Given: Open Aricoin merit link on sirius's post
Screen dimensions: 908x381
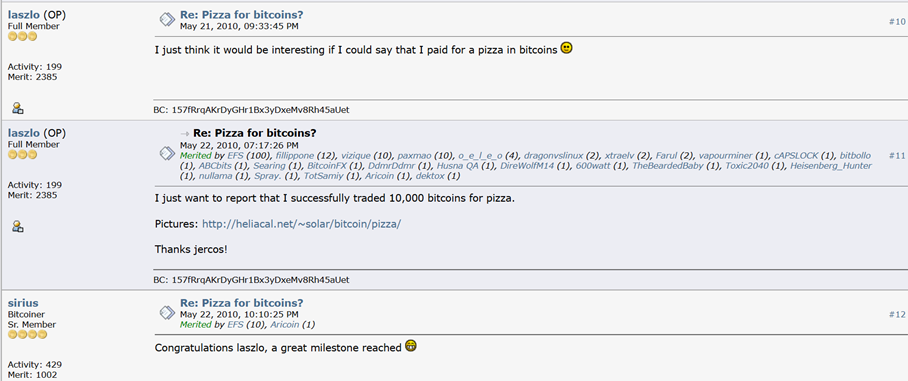Looking at the screenshot, I should (x=285, y=324).
